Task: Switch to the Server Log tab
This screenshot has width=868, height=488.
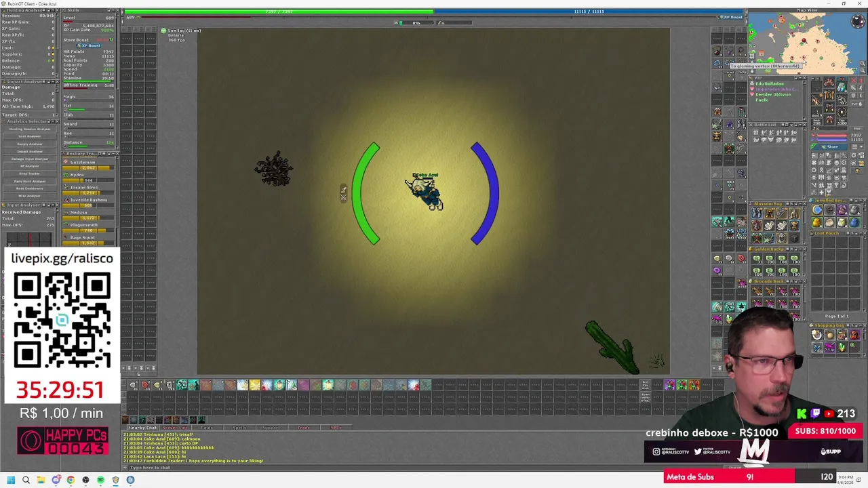Action: (175, 428)
